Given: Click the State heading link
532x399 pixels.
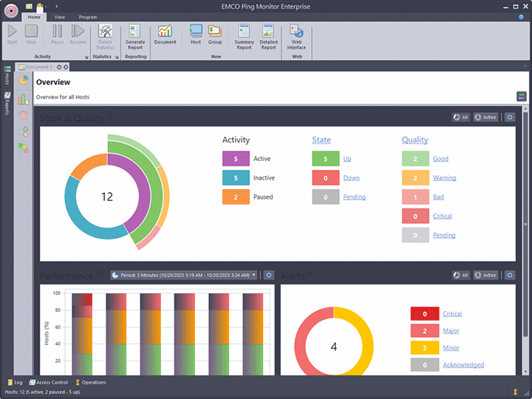Looking at the screenshot, I should click(x=321, y=140).
